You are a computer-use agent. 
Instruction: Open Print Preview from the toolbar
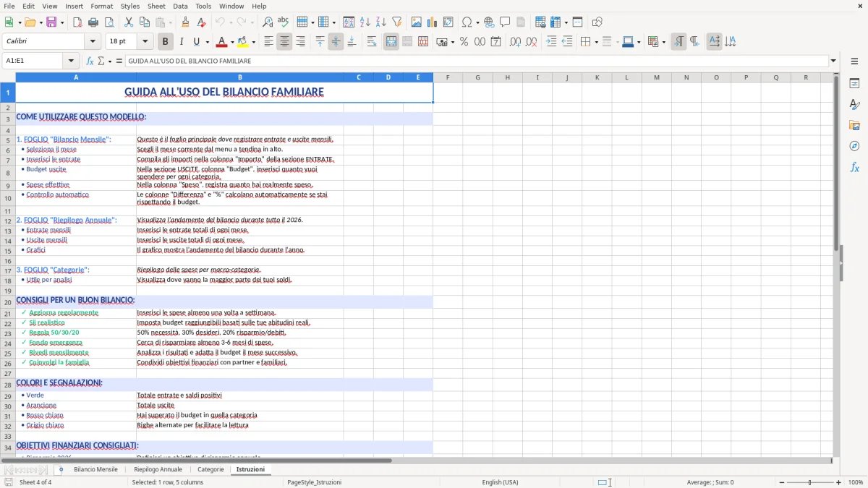(x=109, y=22)
